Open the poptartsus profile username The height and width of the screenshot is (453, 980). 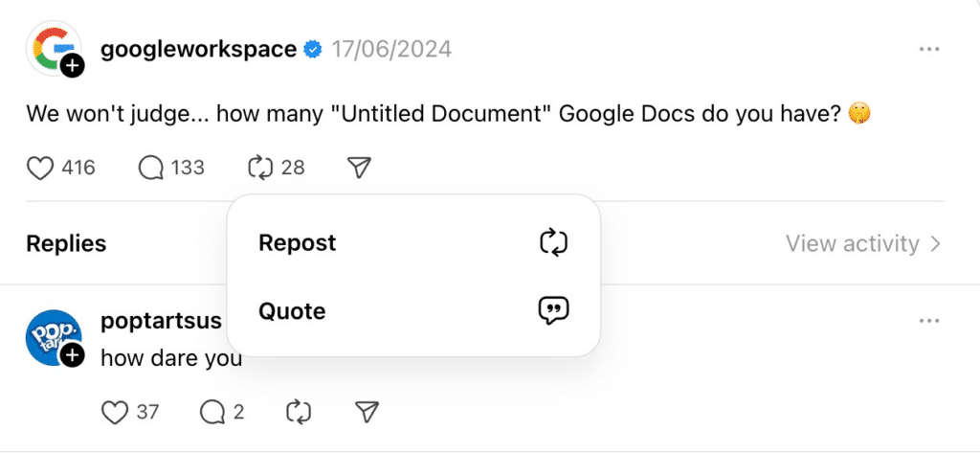161,321
